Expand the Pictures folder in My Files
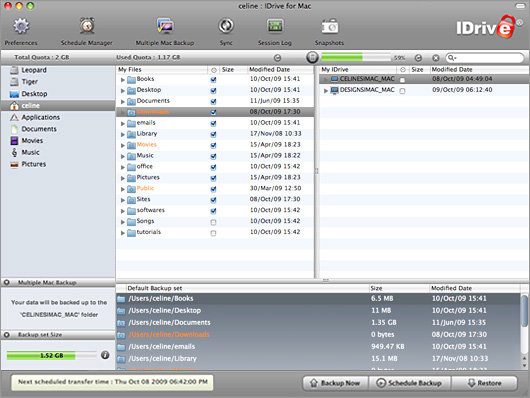The width and height of the screenshot is (530, 398). [x=123, y=178]
